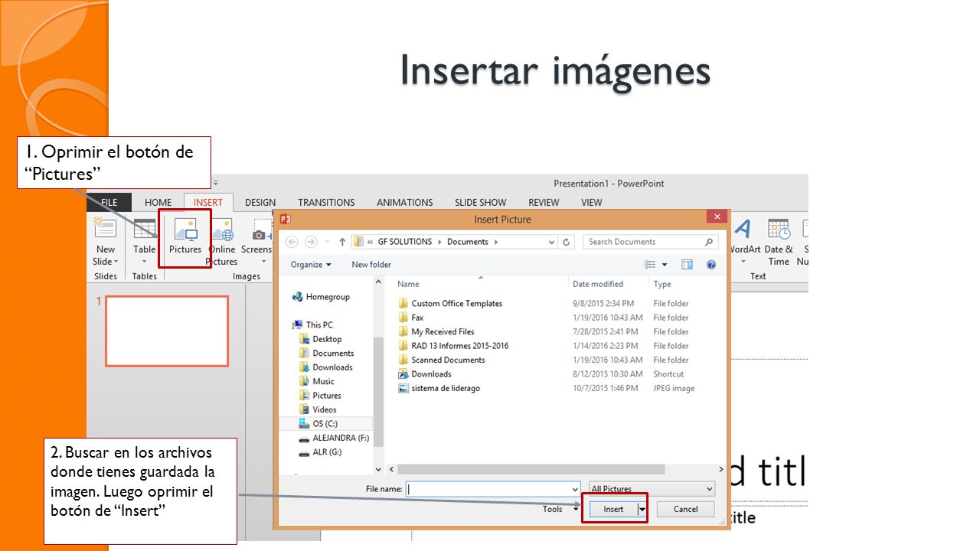Change the view with the view icon
This screenshot has height=551, width=980.
pyautogui.click(x=650, y=265)
